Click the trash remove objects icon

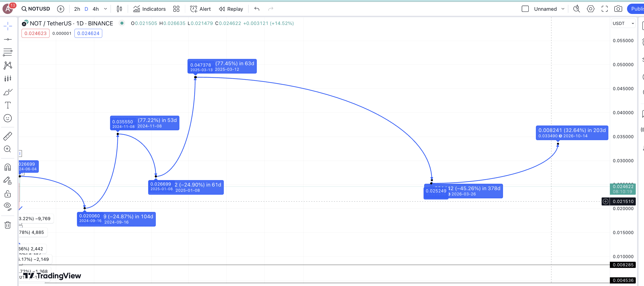click(x=8, y=225)
